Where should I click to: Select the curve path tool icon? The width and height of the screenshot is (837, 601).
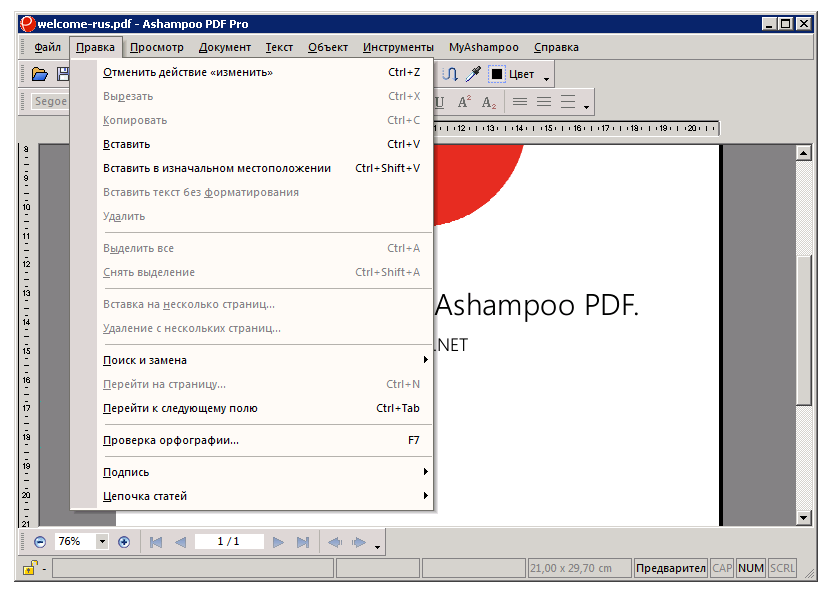point(450,74)
